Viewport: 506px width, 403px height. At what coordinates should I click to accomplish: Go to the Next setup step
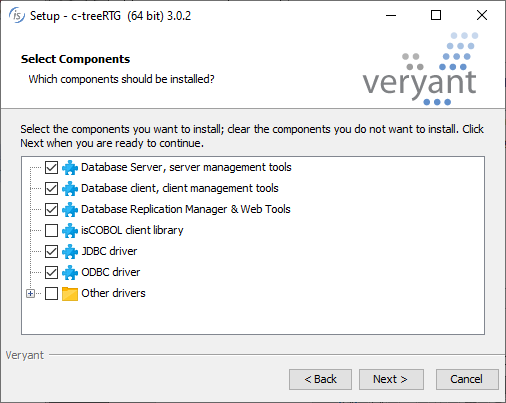tap(391, 379)
